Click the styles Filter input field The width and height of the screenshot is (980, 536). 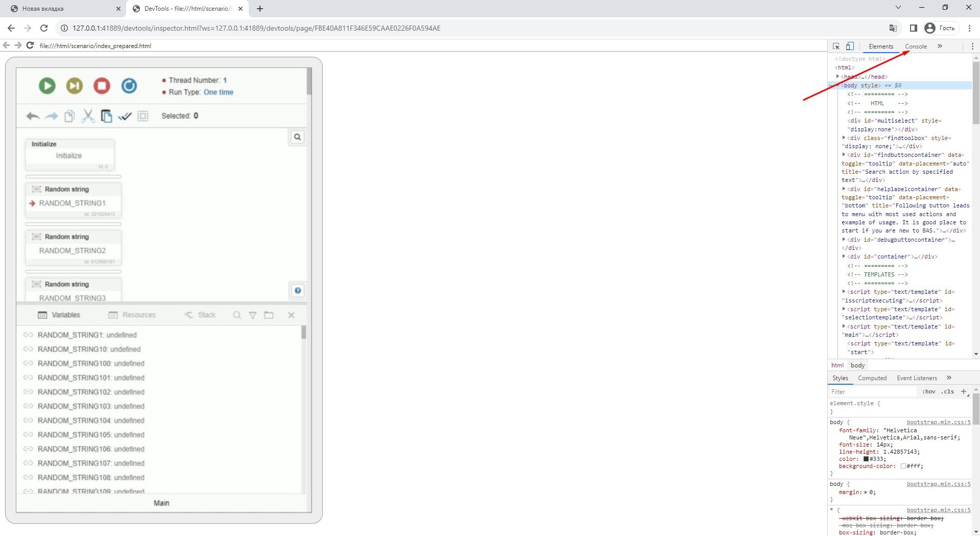[873, 392]
